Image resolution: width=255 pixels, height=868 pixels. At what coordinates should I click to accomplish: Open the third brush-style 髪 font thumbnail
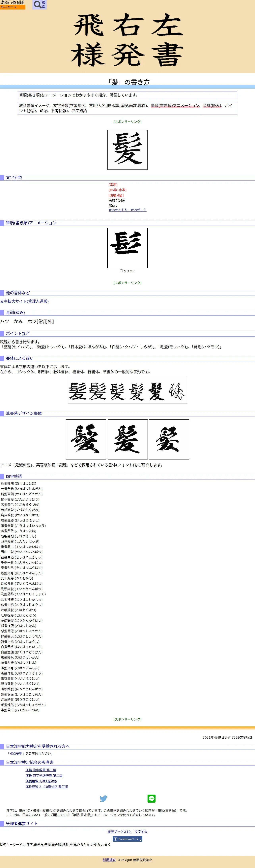(169, 439)
